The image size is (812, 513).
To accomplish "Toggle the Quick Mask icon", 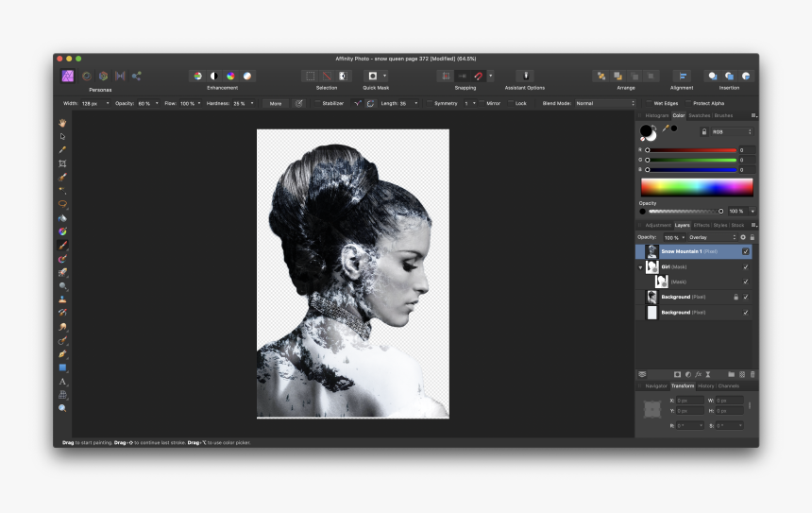I will [x=372, y=77].
